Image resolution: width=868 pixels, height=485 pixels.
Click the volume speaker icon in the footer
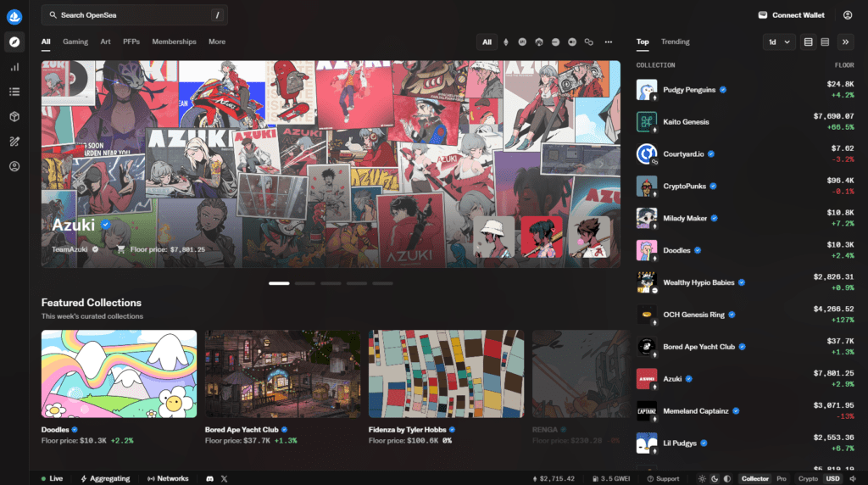coord(853,479)
